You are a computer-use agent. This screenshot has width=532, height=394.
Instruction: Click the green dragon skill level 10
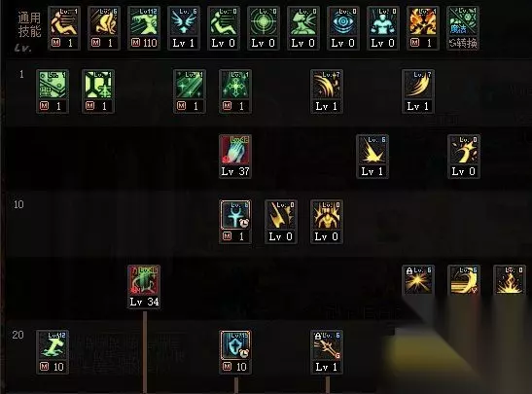pos(53,352)
